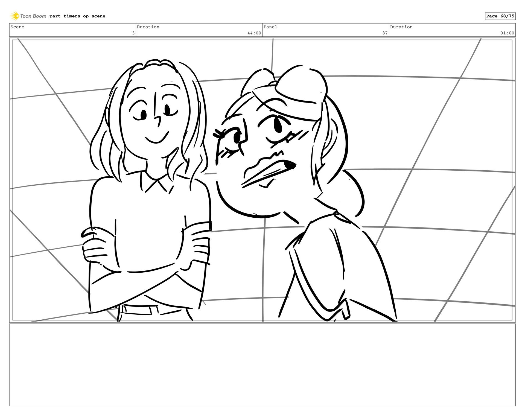Click the scene duration value 44:00
Viewport: 525px width, 420px height.
254,33
